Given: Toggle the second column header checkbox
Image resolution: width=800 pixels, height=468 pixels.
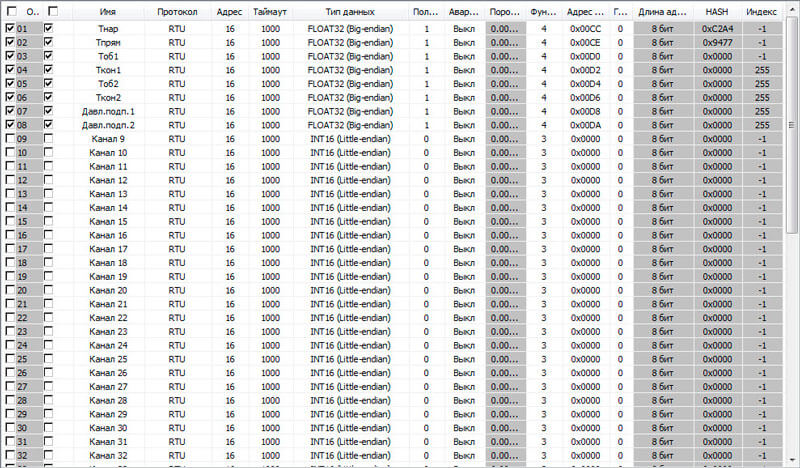Looking at the screenshot, I should click(53, 11).
